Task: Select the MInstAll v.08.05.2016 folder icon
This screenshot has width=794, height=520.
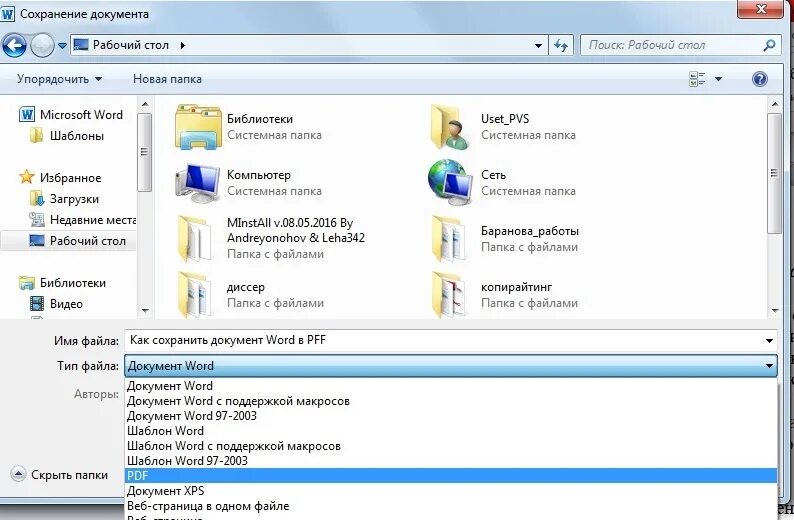Action: pos(195,238)
